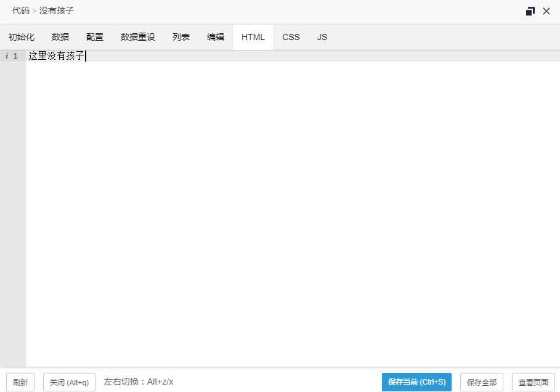Image resolution: width=560 pixels, height=392 pixels.
Task: Switch to the 初始化 tab
Action: 22,37
